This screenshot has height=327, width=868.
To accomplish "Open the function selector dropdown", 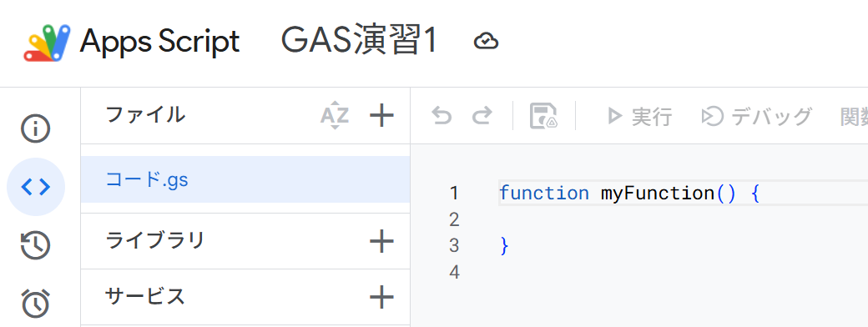I will coord(854,116).
